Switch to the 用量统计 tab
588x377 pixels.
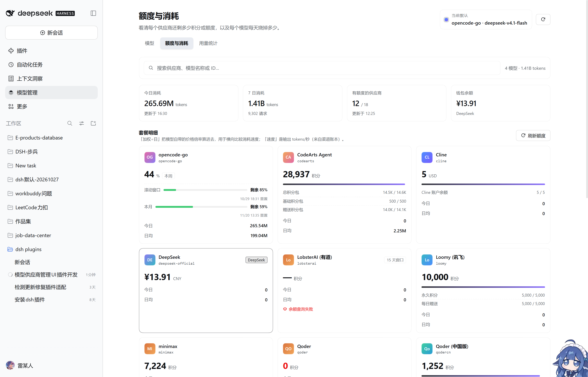pos(208,43)
